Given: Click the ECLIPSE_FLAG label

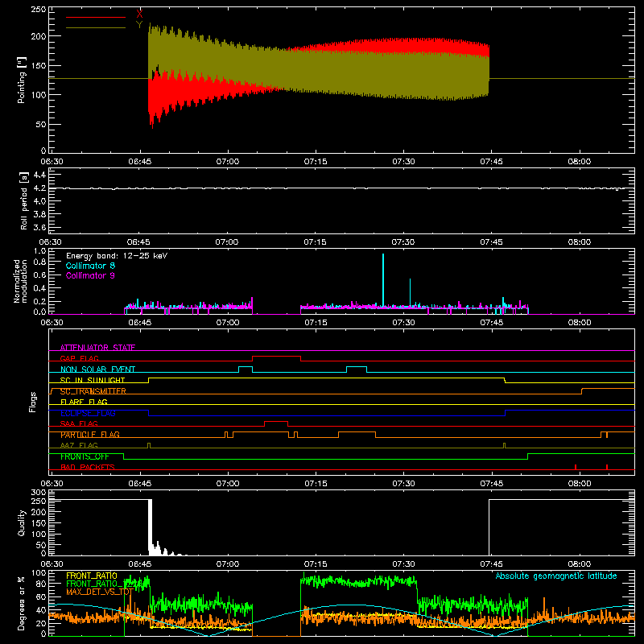Looking at the screenshot, I should [88, 413].
